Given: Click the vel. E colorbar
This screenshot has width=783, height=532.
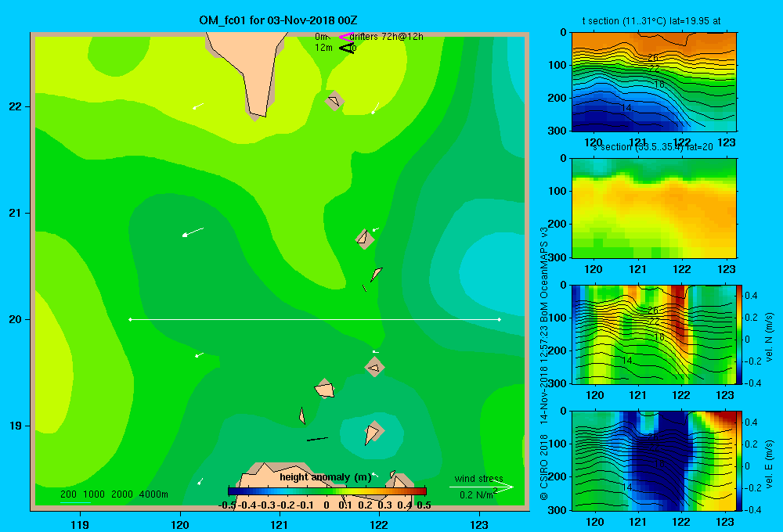Looking at the screenshot, I should pos(739,461).
